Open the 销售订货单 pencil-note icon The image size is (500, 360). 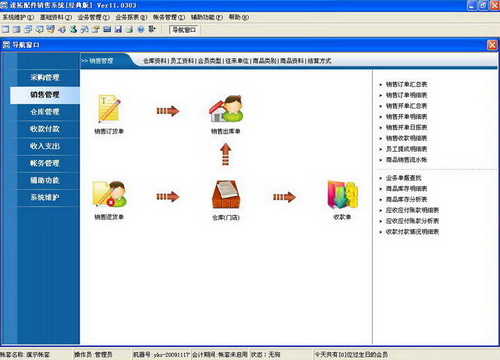click(x=109, y=109)
